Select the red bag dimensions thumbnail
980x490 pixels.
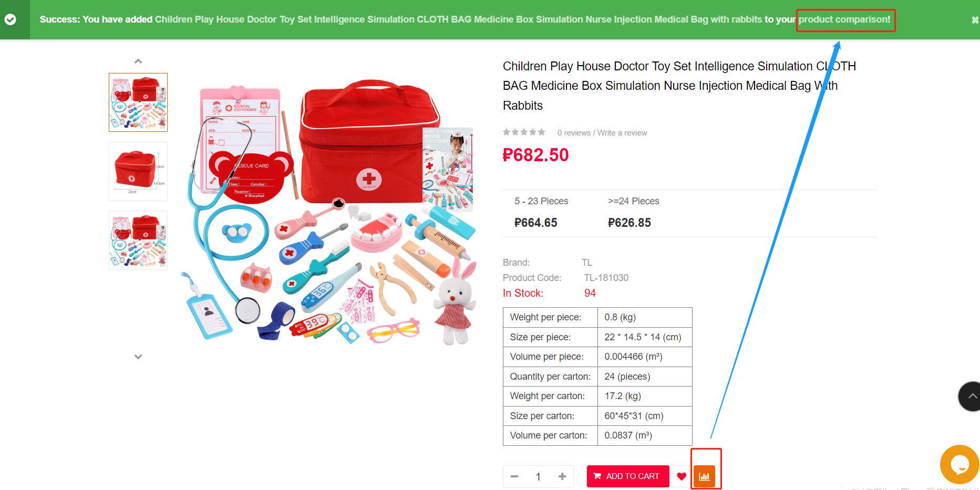[x=138, y=171]
